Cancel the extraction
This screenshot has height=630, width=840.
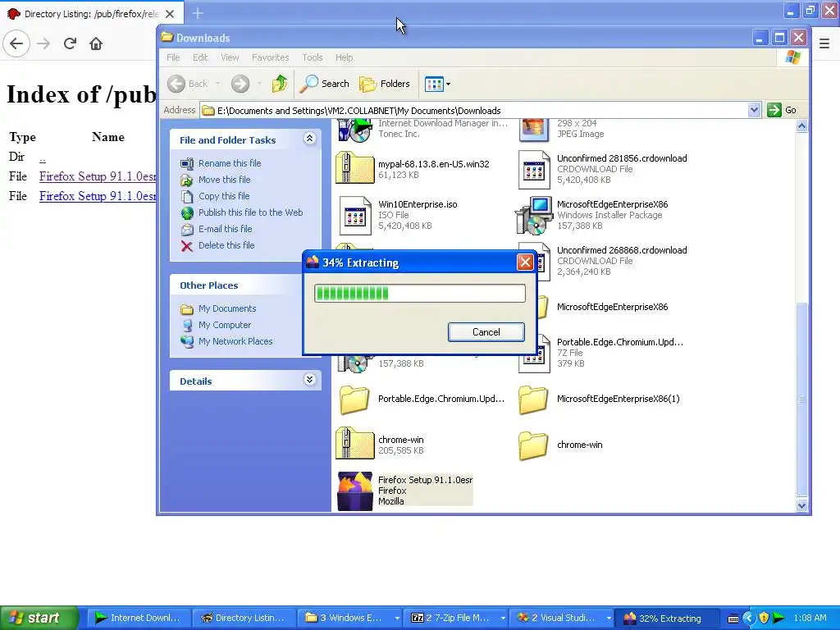pos(486,332)
